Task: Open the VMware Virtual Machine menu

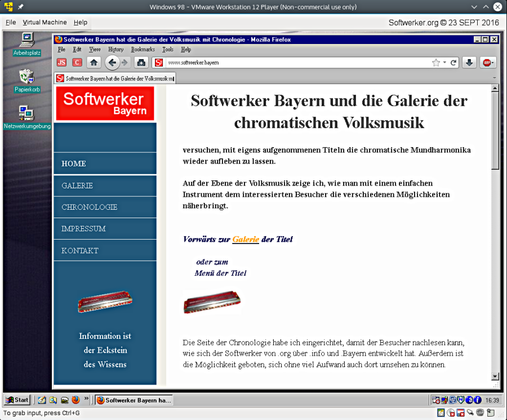Action: tap(45, 23)
